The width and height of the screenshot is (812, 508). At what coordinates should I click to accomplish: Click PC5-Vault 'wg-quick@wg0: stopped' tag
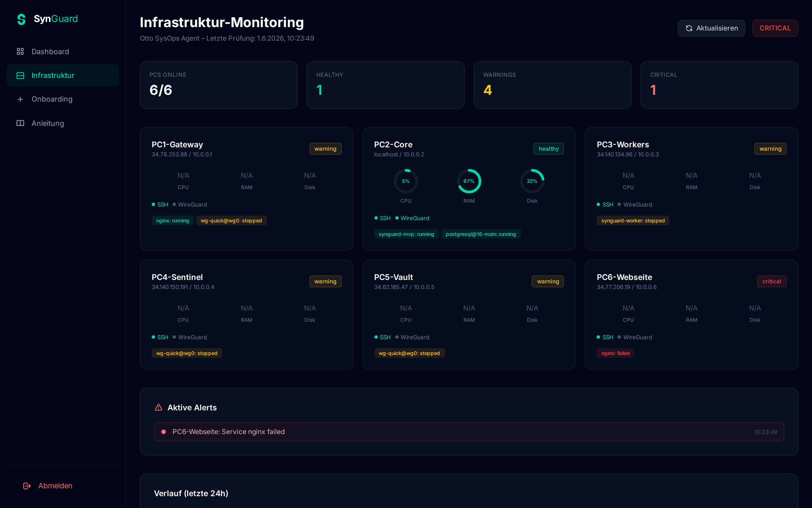click(x=409, y=353)
